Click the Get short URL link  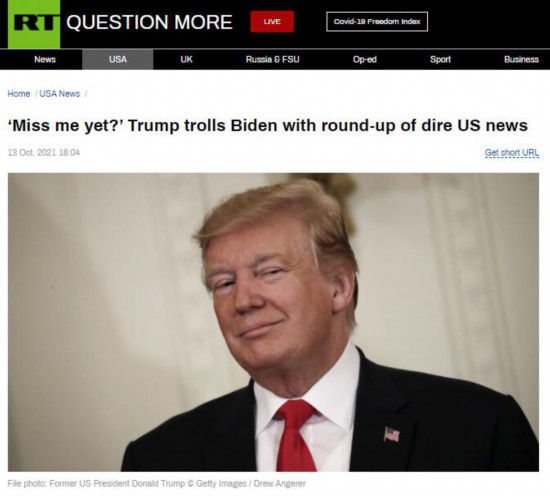[512, 153]
